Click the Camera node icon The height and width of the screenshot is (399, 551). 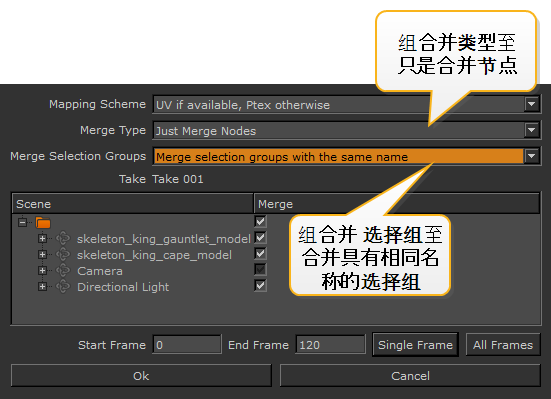pyautogui.click(x=63, y=270)
